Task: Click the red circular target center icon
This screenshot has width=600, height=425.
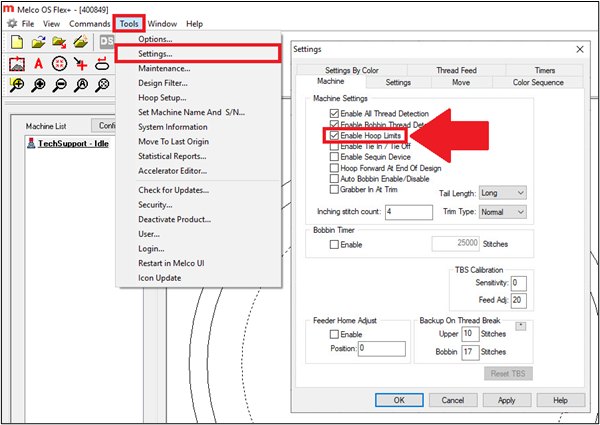Action: point(60,64)
